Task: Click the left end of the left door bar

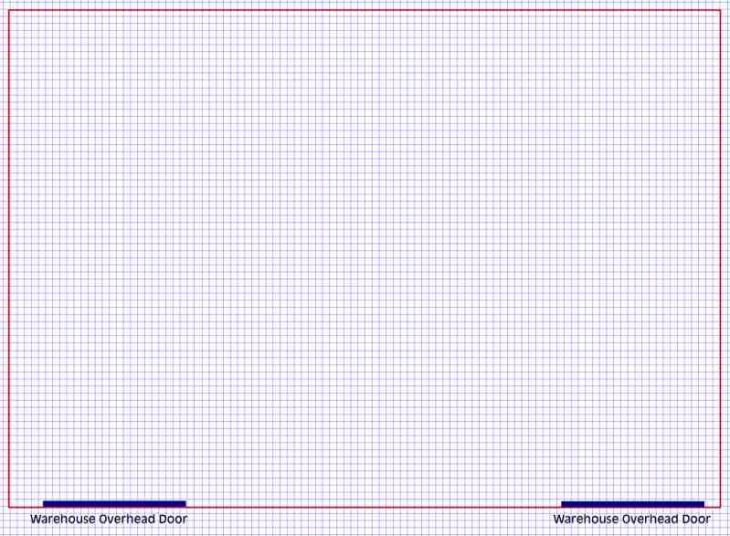Action: 46,503
